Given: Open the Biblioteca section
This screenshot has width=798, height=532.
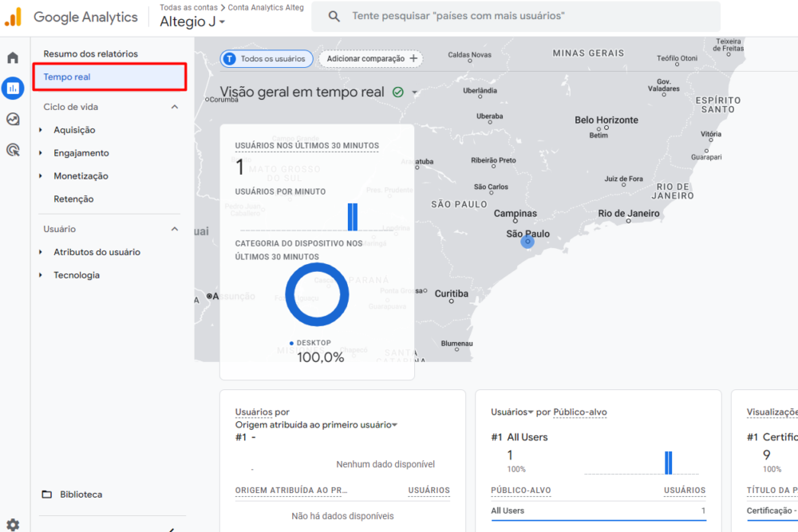Looking at the screenshot, I should click(x=81, y=495).
